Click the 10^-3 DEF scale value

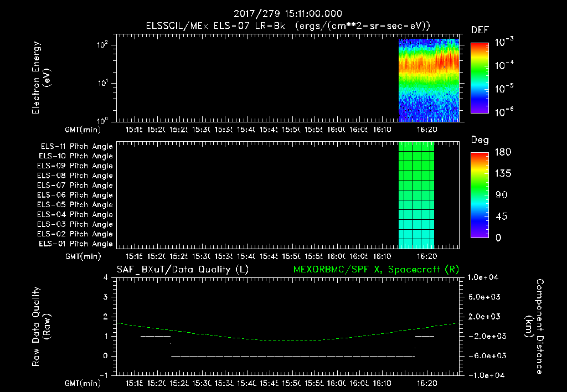coord(504,42)
